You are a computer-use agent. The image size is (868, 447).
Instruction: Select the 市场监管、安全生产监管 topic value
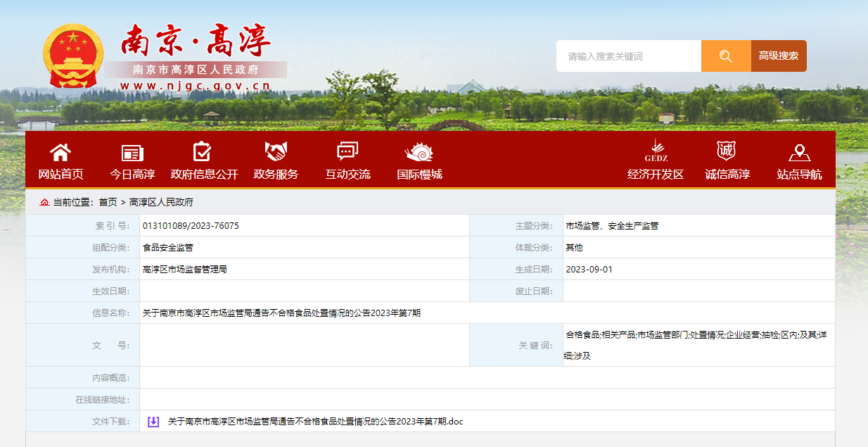coord(612,226)
